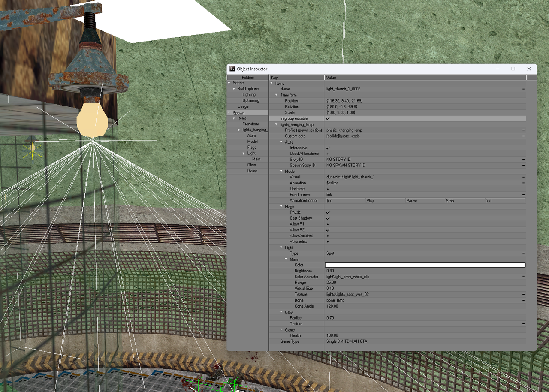Open ellipsis button on Spawn Story ID row
This screenshot has height=392, width=549.
click(523, 165)
